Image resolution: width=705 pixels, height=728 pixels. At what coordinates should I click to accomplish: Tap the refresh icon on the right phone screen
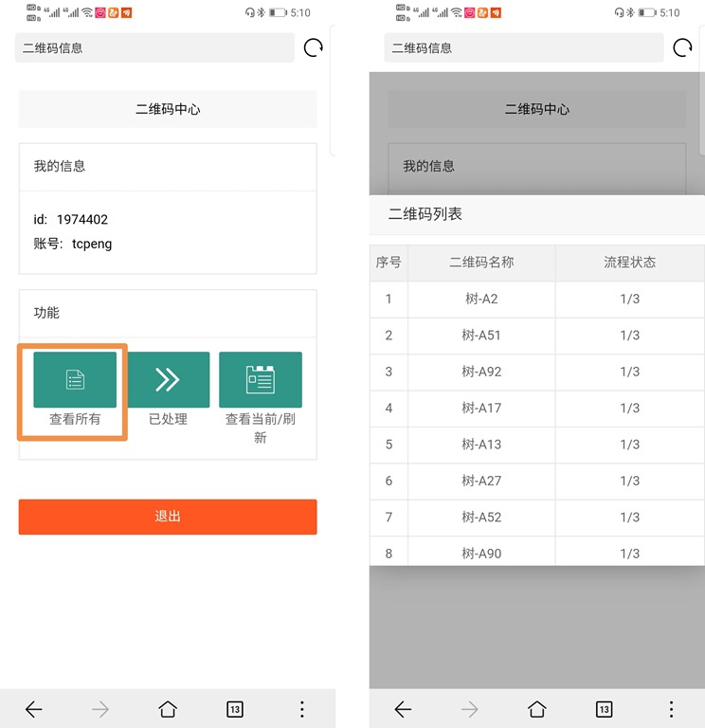pyautogui.click(x=682, y=48)
